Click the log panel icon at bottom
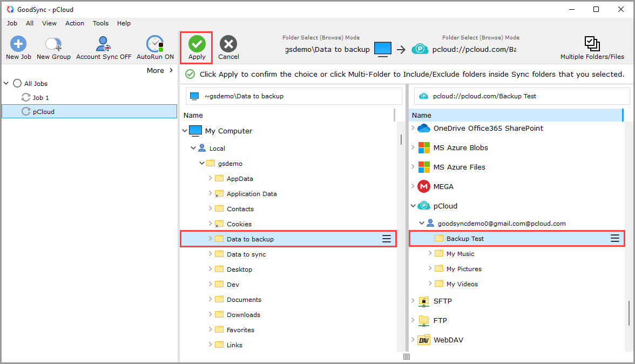Image resolution: width=635 pixels, height=364 pixels. coord(407,357)
